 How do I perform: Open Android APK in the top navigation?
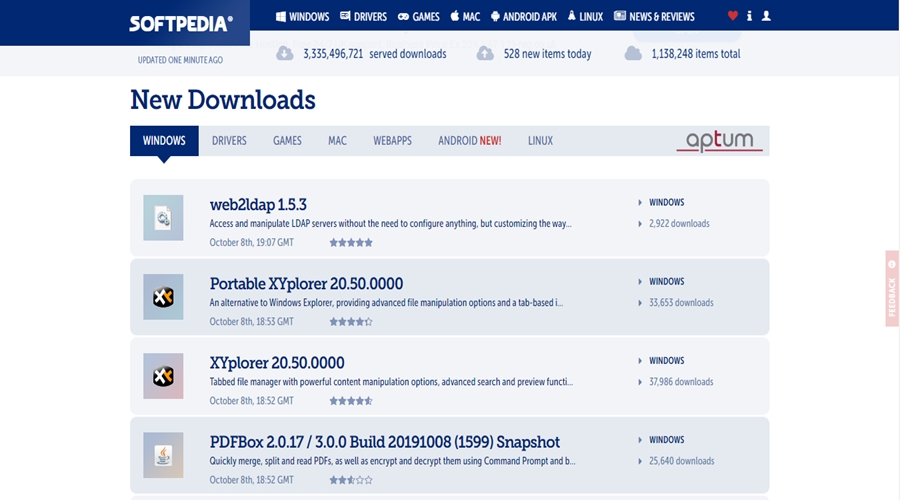point(523,17)
